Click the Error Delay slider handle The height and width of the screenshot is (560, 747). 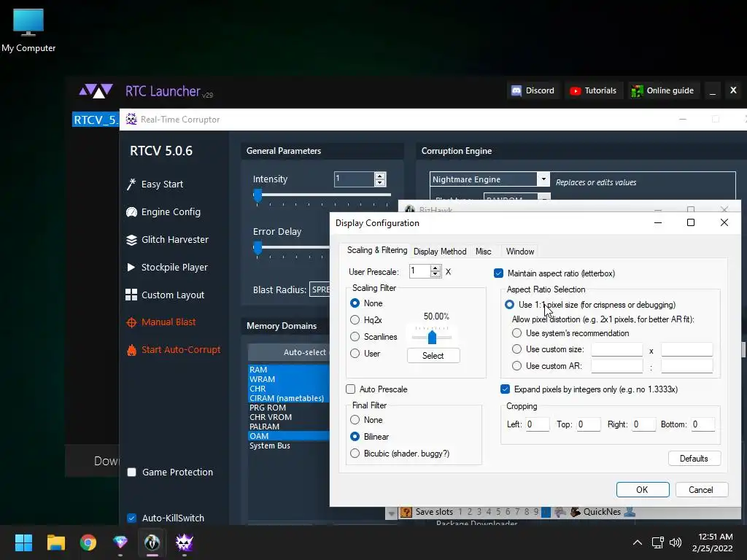[258, 248]
